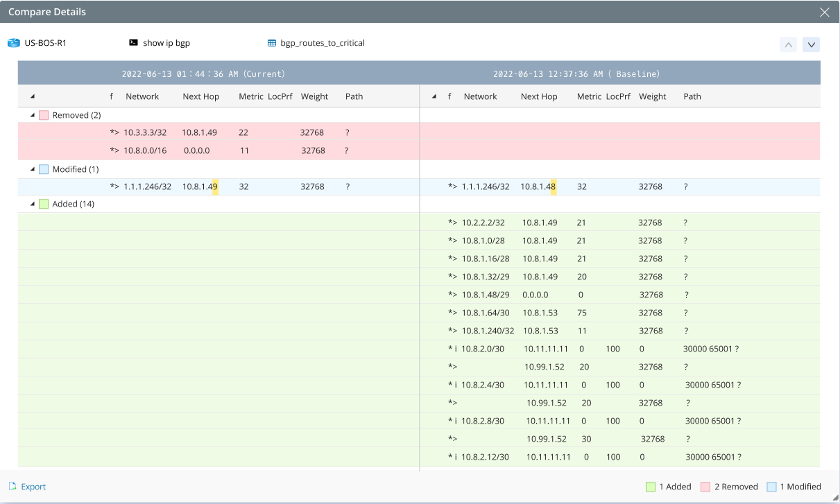Collapse the Modified (1) group

[x=33, y=169]
